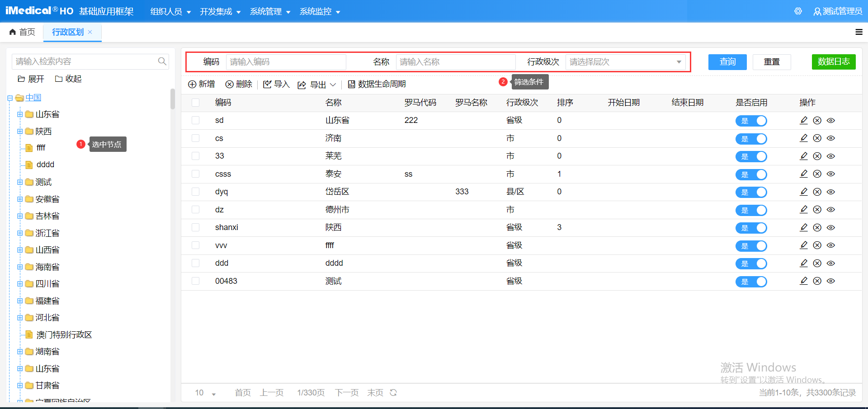Open the page size dropdown showing 10

point(205,393)
